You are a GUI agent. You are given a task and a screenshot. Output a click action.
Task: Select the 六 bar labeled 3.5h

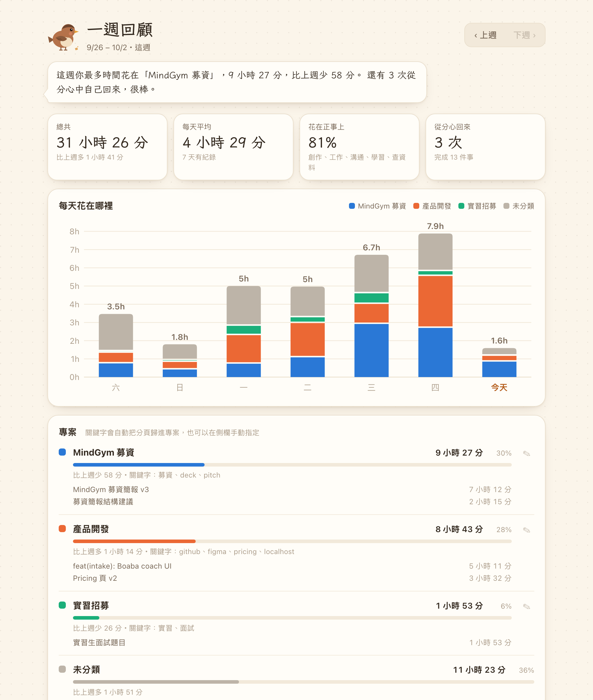pos(116,346)
